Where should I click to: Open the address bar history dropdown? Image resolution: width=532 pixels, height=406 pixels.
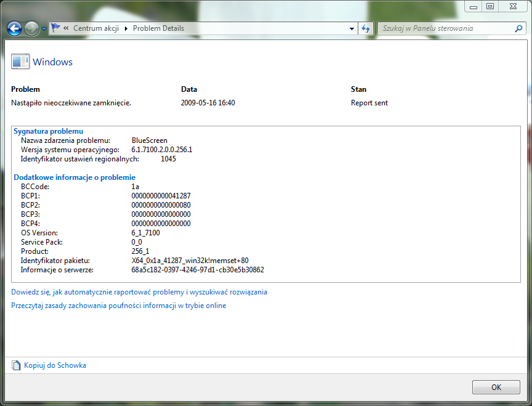[x=352, y=29]
